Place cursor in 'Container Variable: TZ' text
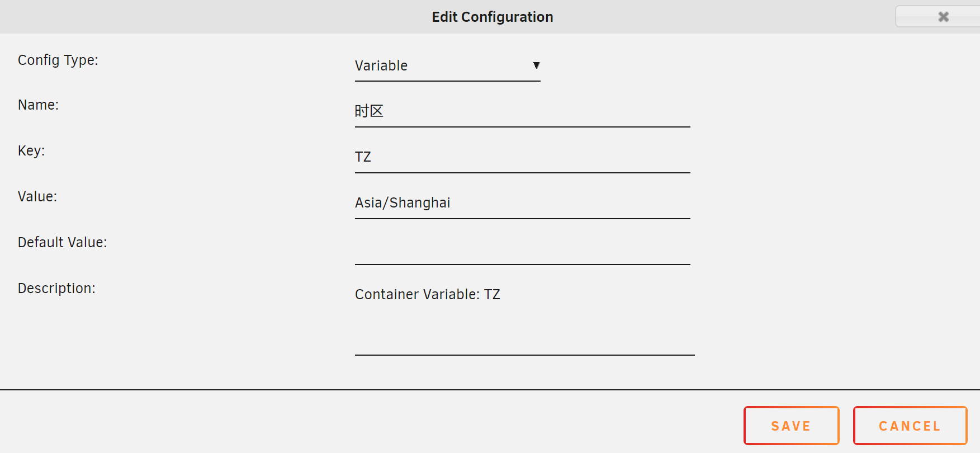Image resolution: width=980 pixels, height=453 pixels. [427, 295]
